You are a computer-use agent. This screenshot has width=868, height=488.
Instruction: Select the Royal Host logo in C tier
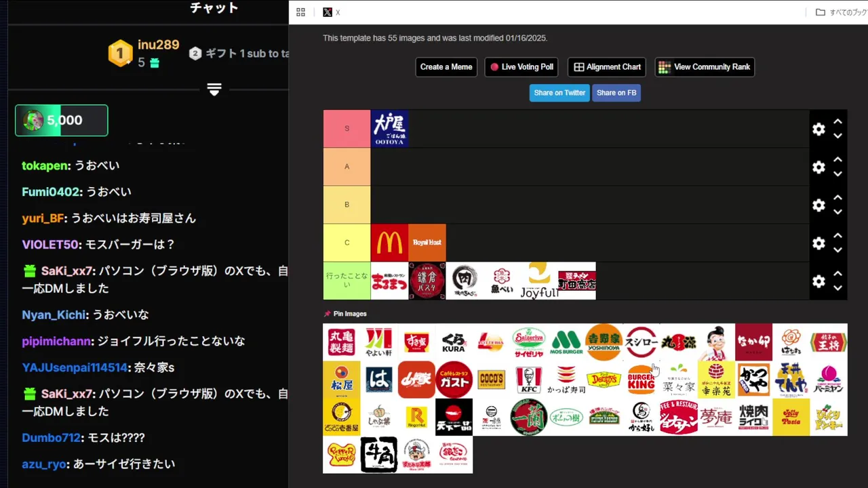point(427,243)
